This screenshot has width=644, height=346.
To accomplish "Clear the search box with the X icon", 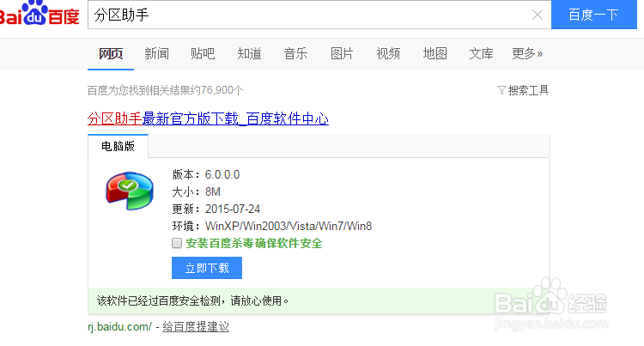I will pyautogui.click(x=538, y=15).
